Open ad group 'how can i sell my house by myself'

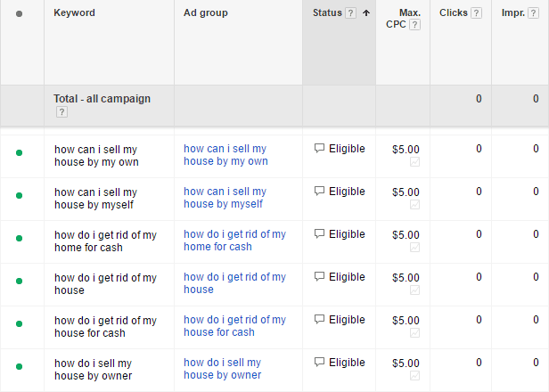tap(225, 198)
